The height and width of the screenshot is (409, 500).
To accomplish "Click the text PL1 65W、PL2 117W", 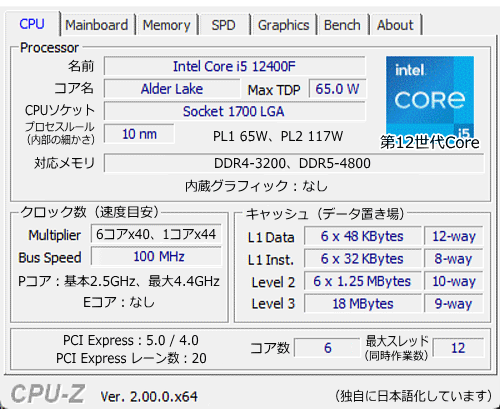I will click(x=278, y=136).
